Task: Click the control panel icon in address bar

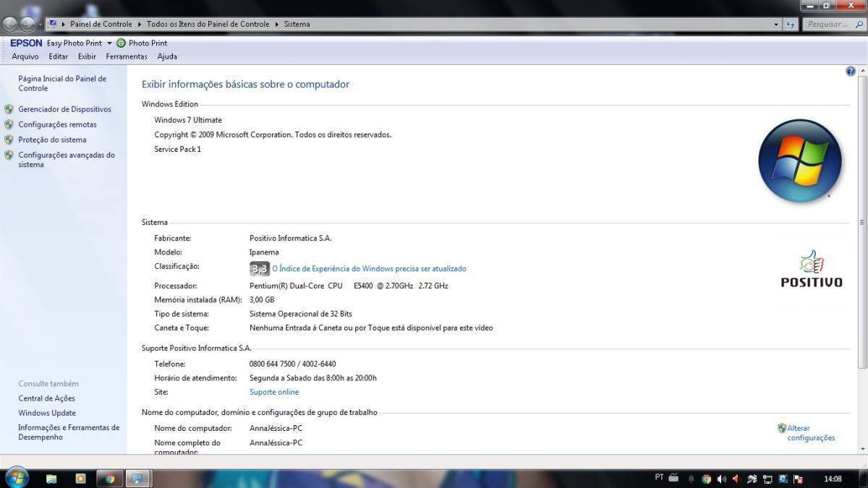Action: (53, 24)
